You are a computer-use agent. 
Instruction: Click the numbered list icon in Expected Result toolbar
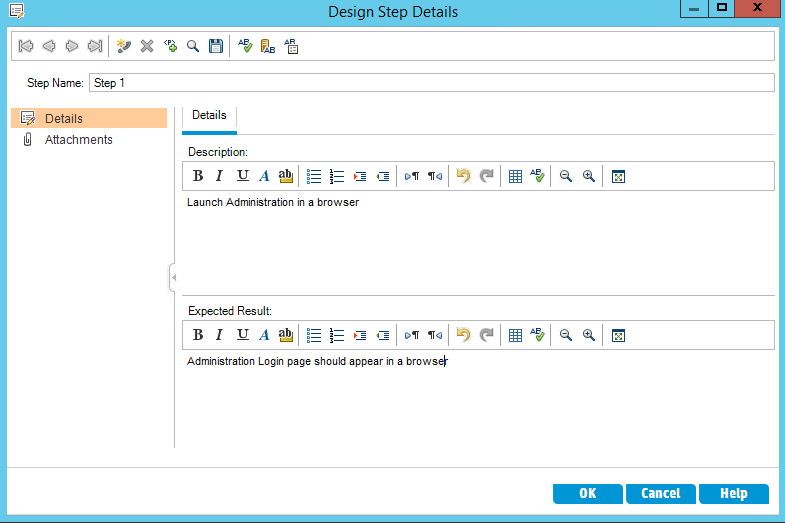(337, 335)
